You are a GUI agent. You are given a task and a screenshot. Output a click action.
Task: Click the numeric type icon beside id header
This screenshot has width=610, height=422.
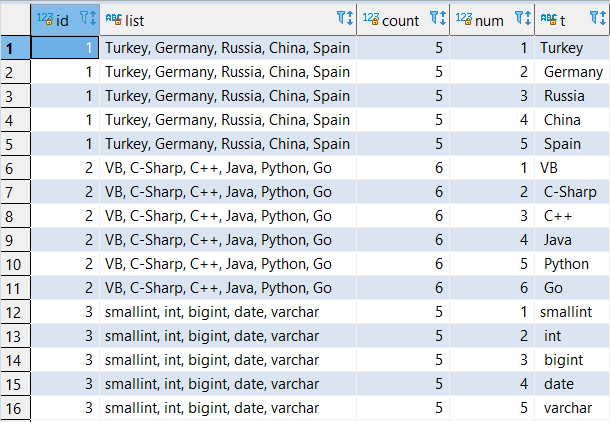point(45,19)
